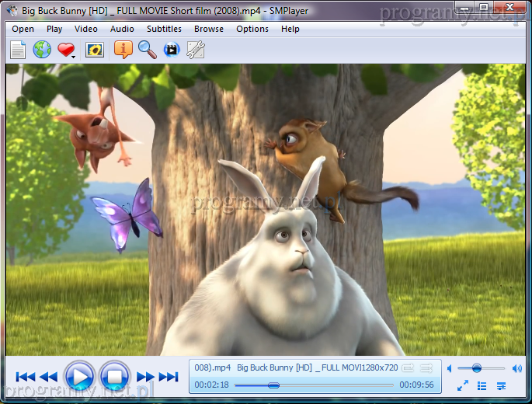Viewport: 532px width, 404px height.
Task: Open equalizer settings icon at bottom right
Action: tap(502, 385)
